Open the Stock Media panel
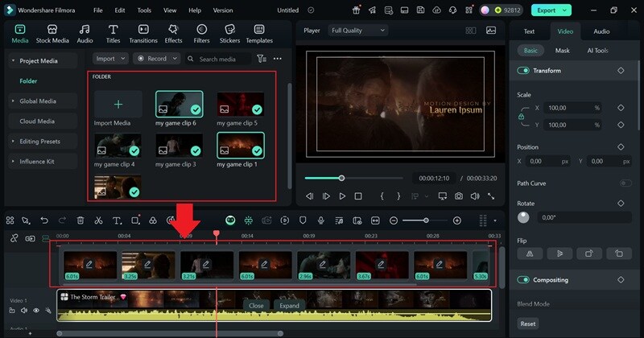 point(52,34)
